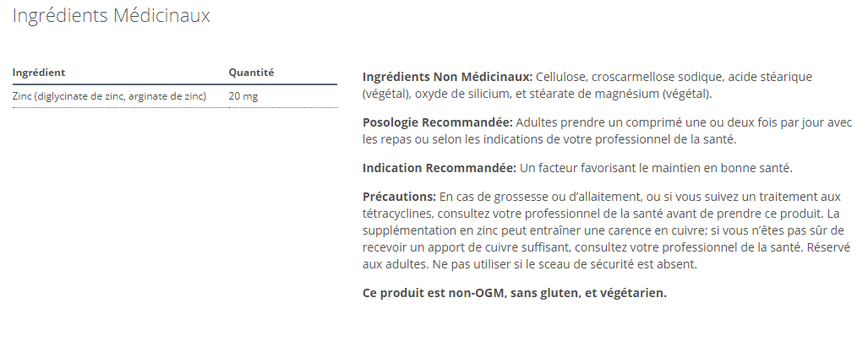Click the "Ingrédients Médicinaux" heading
868x352 pixels.
coord(111,16)
